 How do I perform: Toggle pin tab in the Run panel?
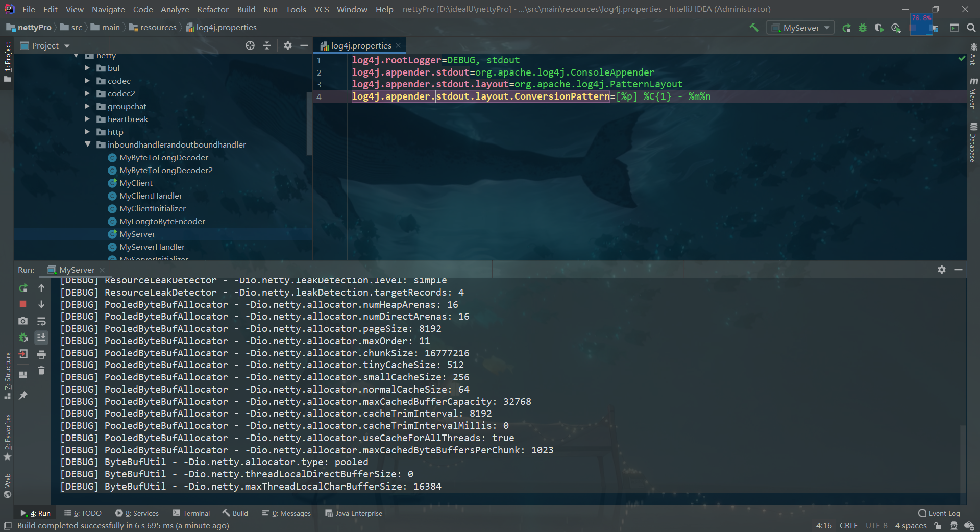click(x=23, y=395)
